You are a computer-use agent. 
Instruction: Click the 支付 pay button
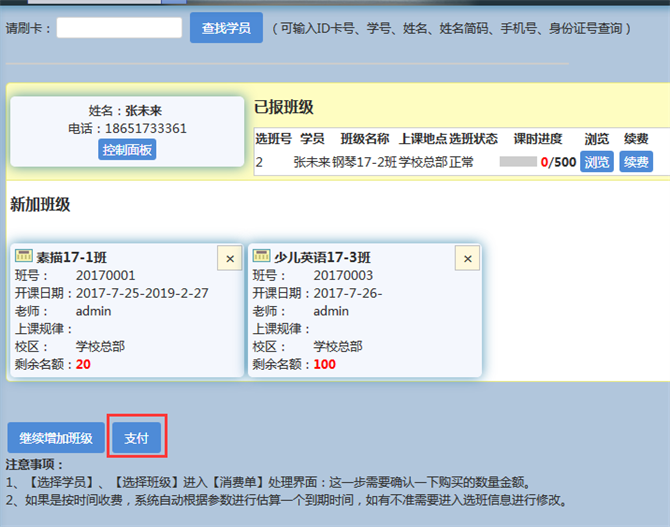pyautogui.click(x=136, y=438)
